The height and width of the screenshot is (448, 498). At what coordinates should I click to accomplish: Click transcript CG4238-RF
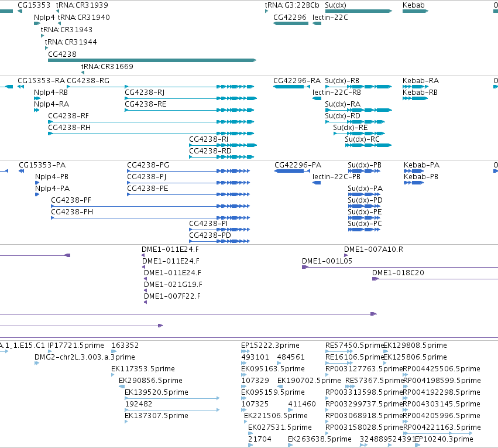pyautogui.click(x=68, y=116)
